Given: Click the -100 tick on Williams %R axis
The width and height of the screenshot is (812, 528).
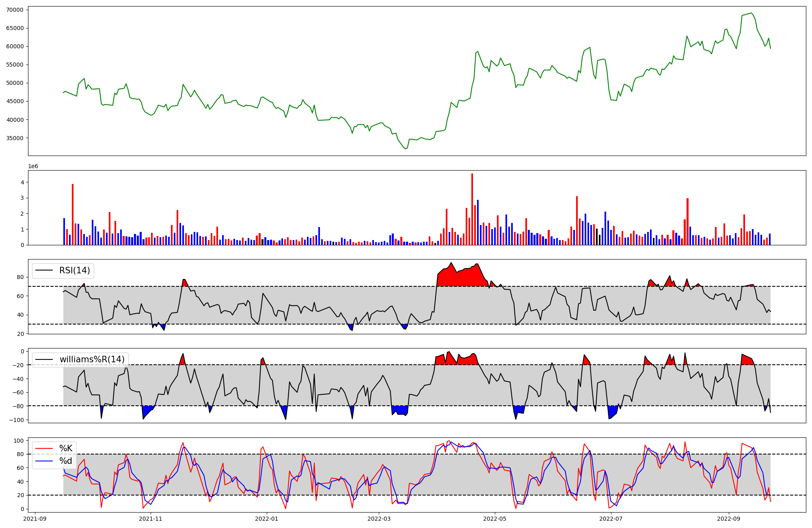Looking at the screenshot, I should point(16,420).
